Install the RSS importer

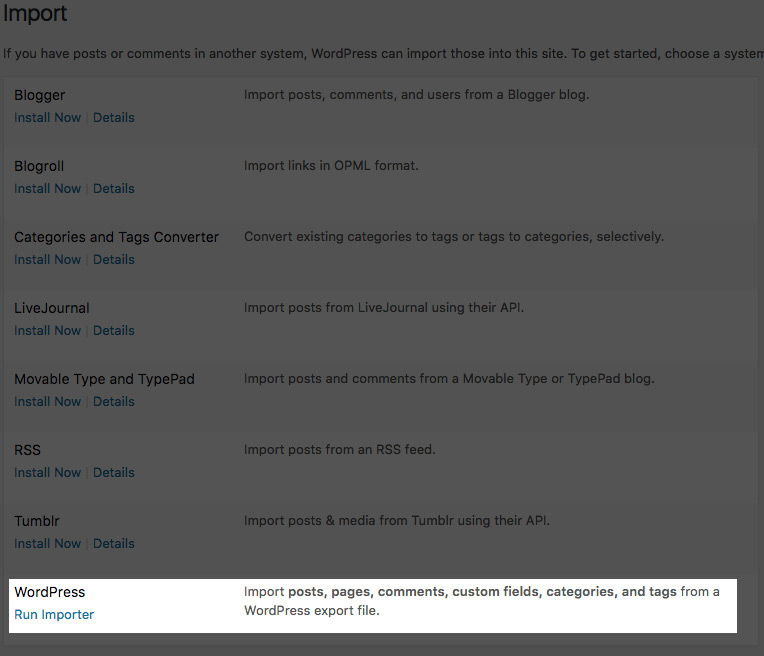[47, 472]
